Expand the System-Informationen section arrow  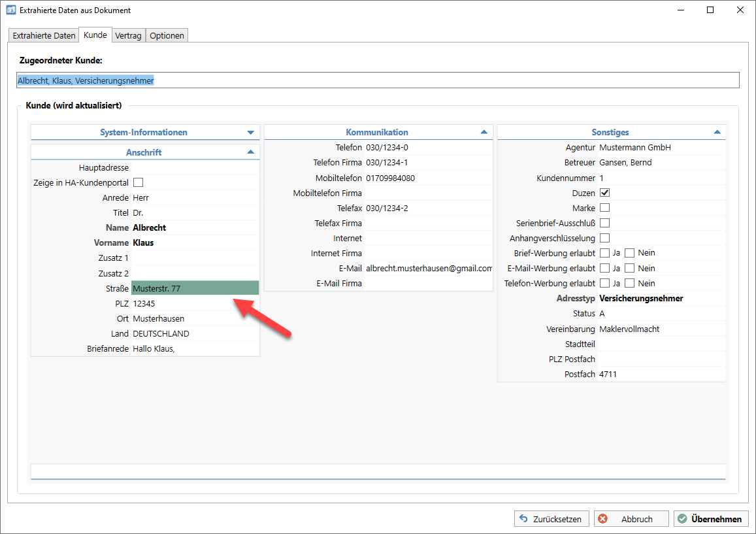pos(250,133)
